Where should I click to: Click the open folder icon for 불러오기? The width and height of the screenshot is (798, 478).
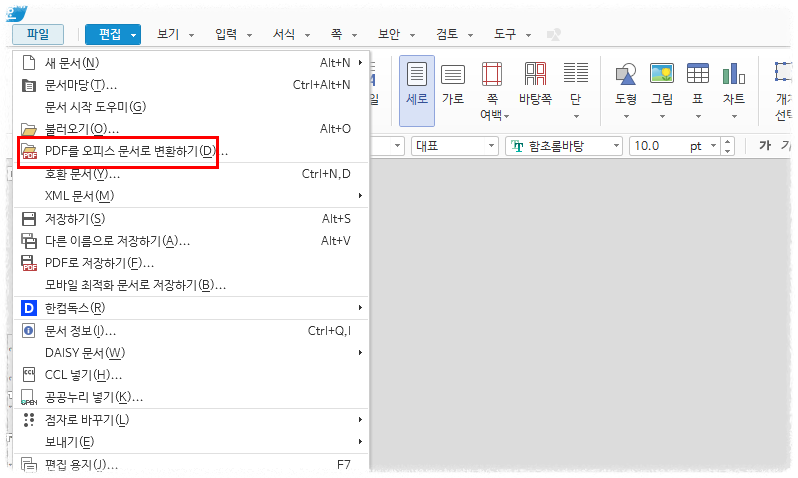[29, 129]
